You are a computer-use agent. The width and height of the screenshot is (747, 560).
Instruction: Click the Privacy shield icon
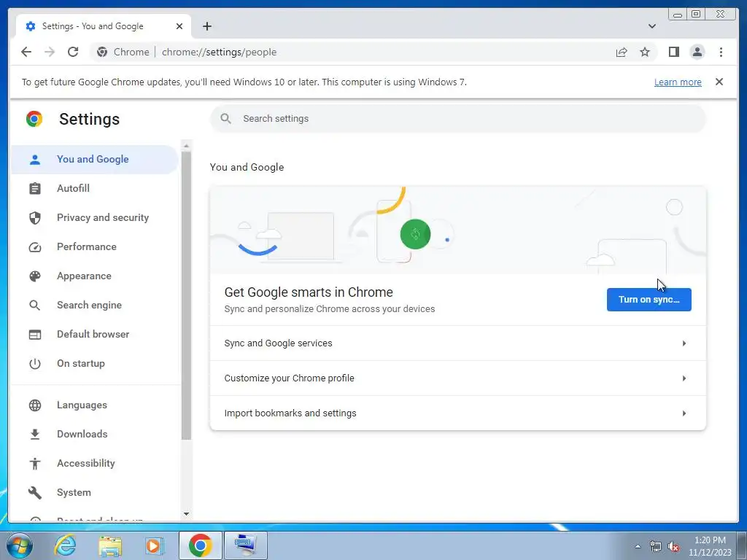(35, 217)
